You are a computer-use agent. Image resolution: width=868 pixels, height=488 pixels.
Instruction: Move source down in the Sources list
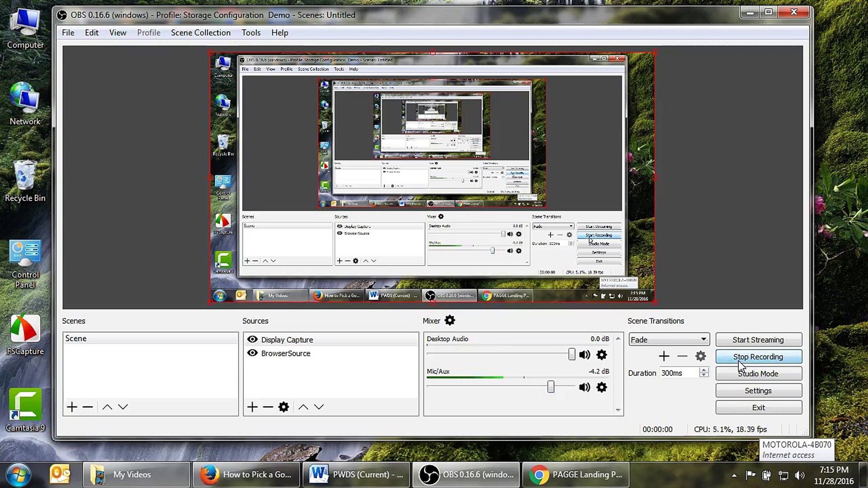(x=319, y=407)
